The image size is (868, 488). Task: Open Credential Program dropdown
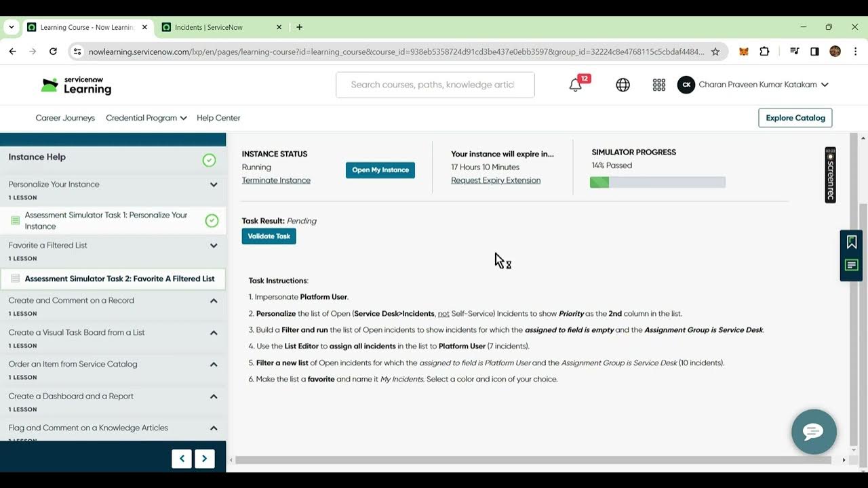coord(146,118)
